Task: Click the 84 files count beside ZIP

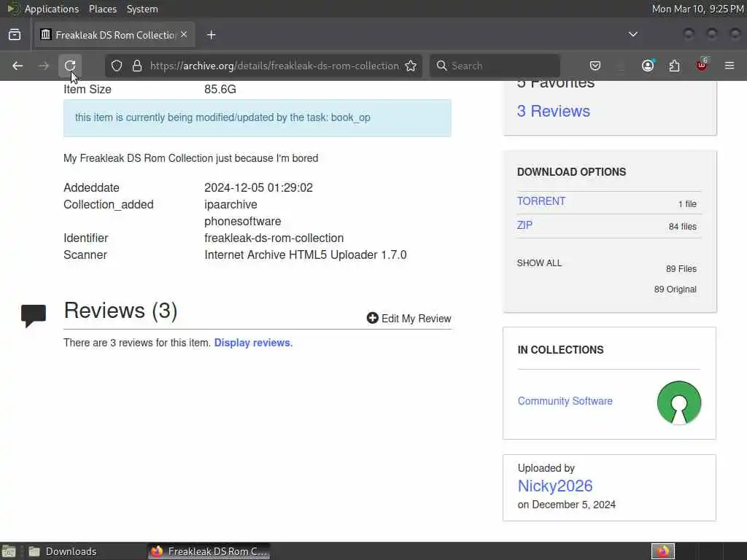Action: (x=682, y=227)
